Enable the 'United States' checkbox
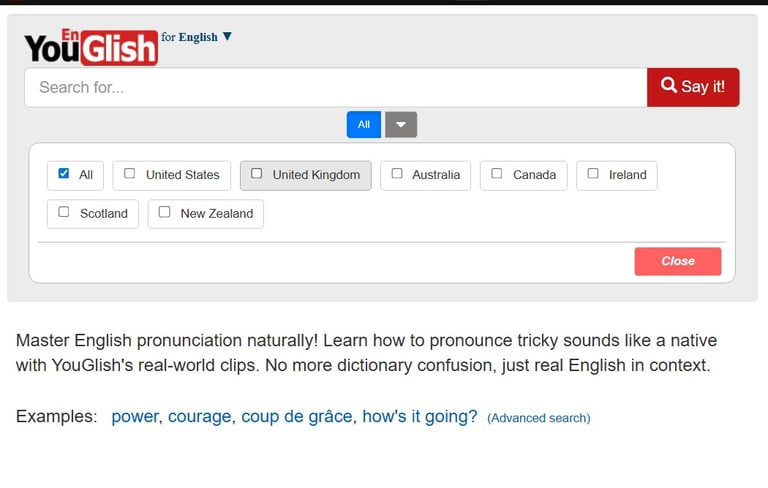Image resolution: width=768 pixels, height=488 pixels. pos(129,173)
